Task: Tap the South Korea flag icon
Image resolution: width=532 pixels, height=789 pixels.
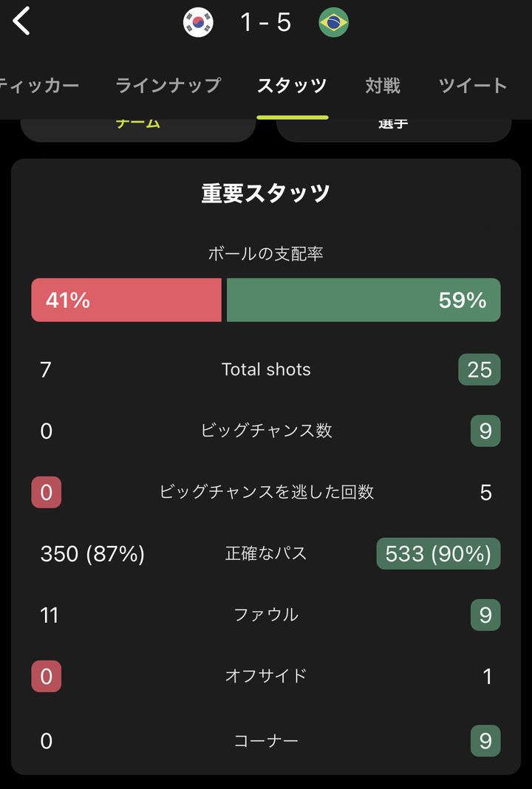Action: [x=198, y=23]
